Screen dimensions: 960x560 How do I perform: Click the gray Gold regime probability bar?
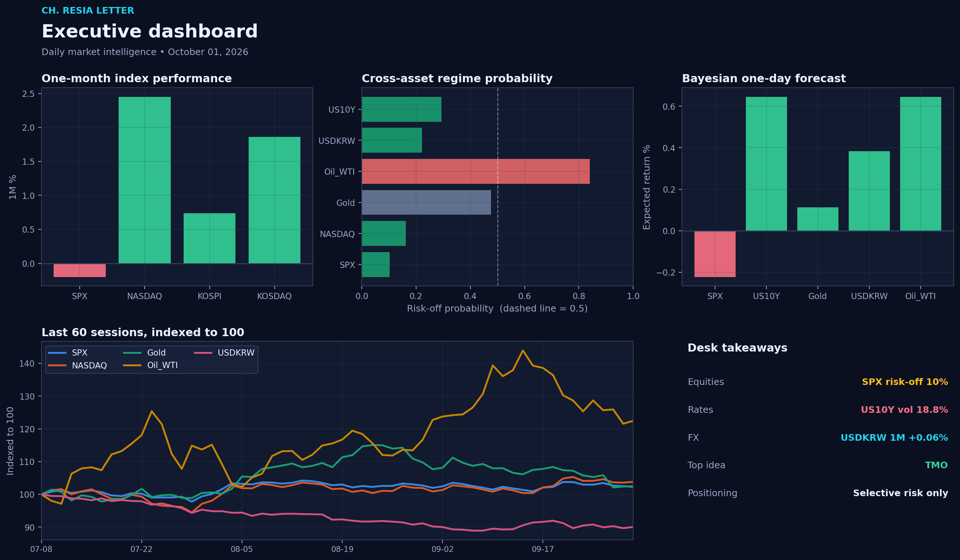(426, 203)
